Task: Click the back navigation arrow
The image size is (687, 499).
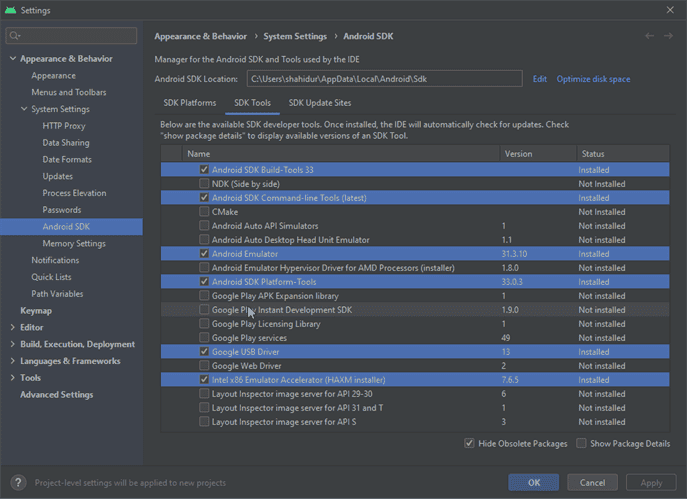Action: pyautogui.click(x=650, y=36)
